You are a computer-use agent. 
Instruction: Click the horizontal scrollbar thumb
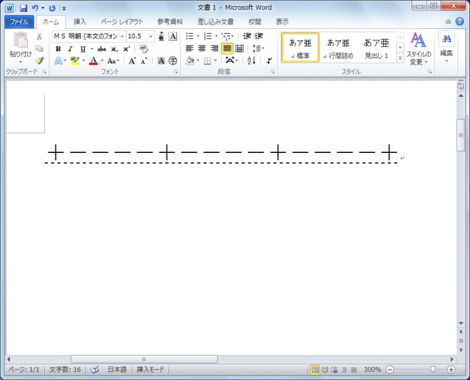144,359
